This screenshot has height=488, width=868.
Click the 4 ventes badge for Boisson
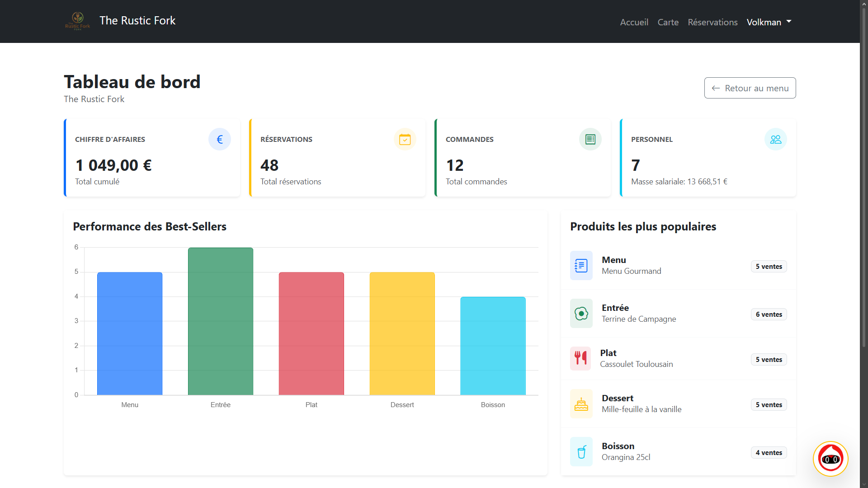pos(768,452)
